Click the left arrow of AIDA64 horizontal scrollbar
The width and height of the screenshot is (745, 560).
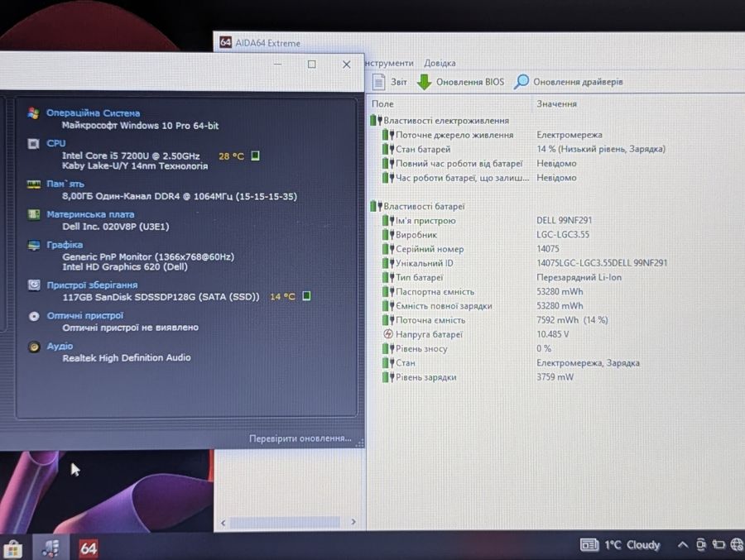click(223, 523)
